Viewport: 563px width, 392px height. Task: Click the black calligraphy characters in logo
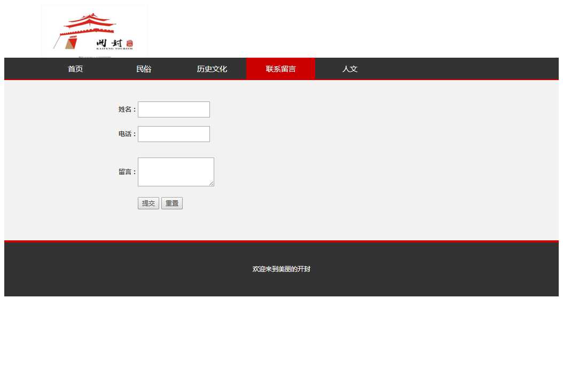(x=110, y=43)
